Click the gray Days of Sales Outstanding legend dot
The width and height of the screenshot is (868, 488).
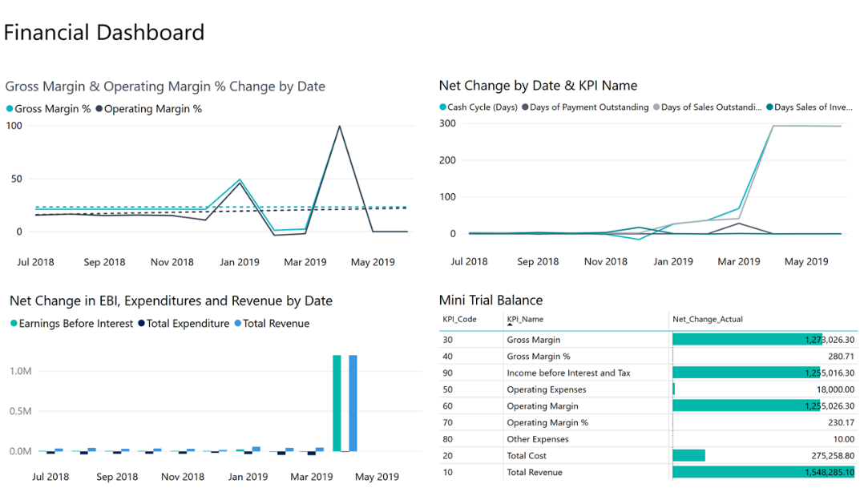coord(657,107)
